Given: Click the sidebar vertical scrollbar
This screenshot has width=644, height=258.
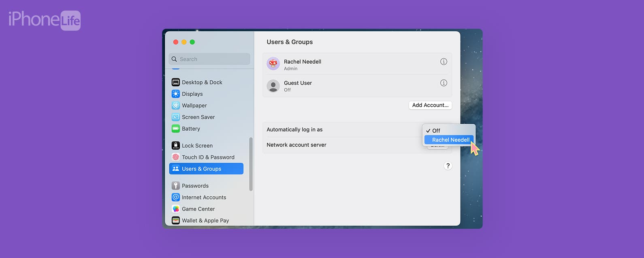Looking at the screenshot, I should pyautogui.click(x=251, y=164).
